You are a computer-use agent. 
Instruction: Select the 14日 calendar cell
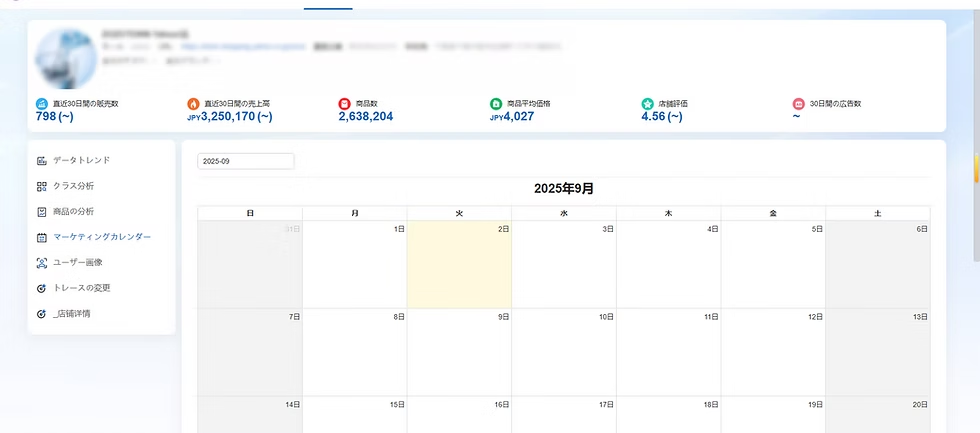250,415
